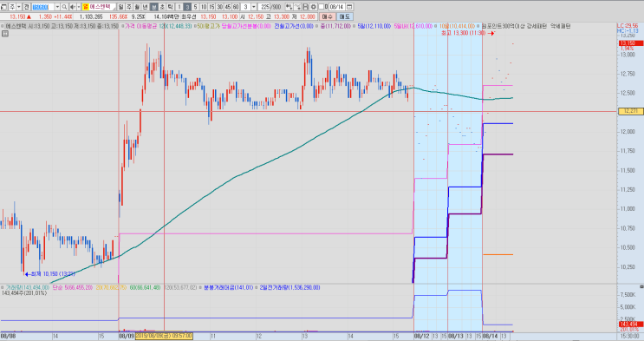Select the 주 (weekly) chart period
The image size is (644, 341).
(129, 7)
